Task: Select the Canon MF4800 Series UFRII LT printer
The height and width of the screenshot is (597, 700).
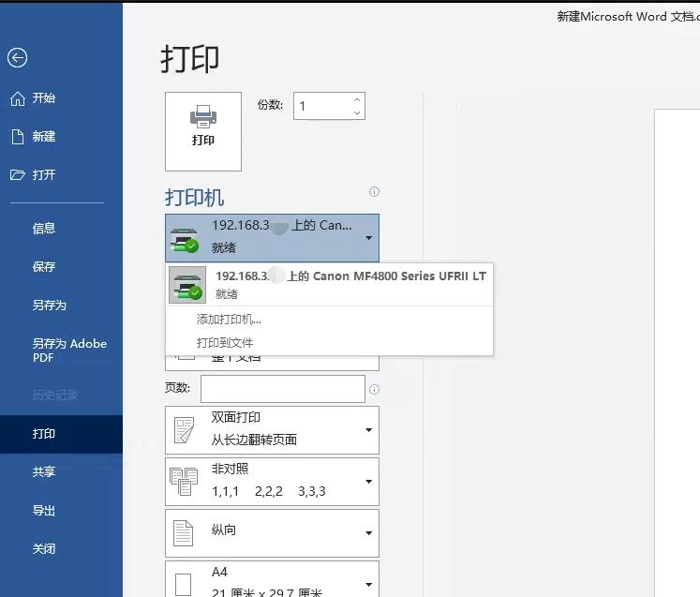Action: [330, 285]
